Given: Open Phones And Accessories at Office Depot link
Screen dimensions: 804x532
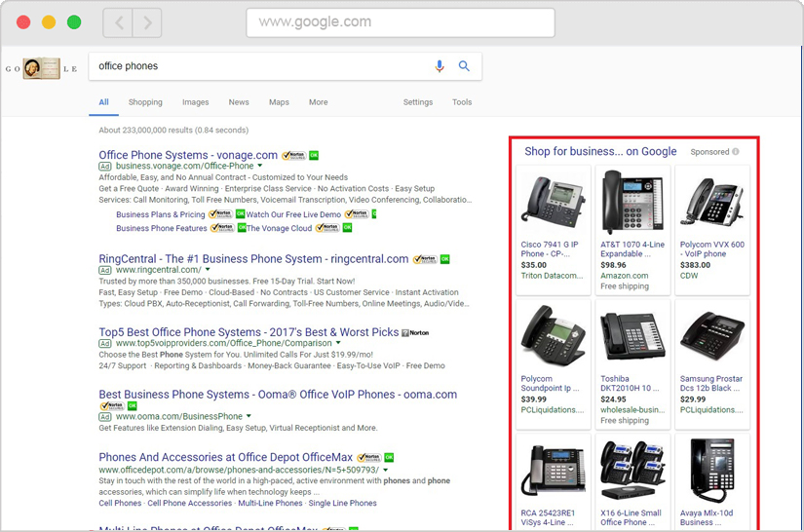Looking at the screenshot, I should [225, 457].
